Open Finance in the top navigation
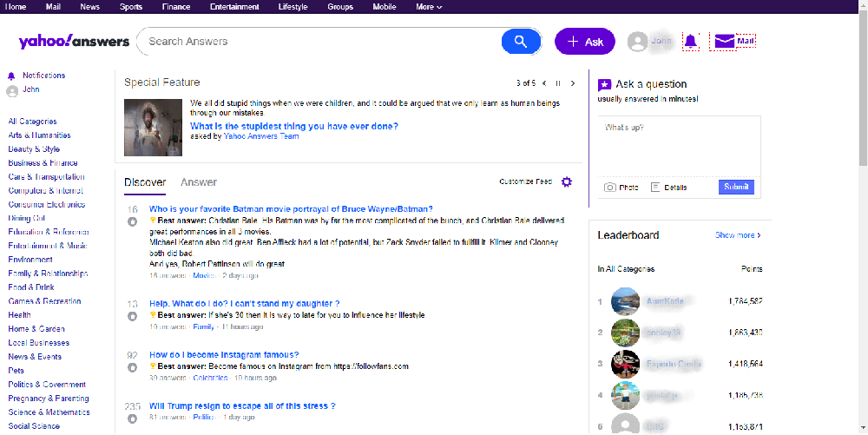This screenshot has width=868, height=435. tap(176, 7)
